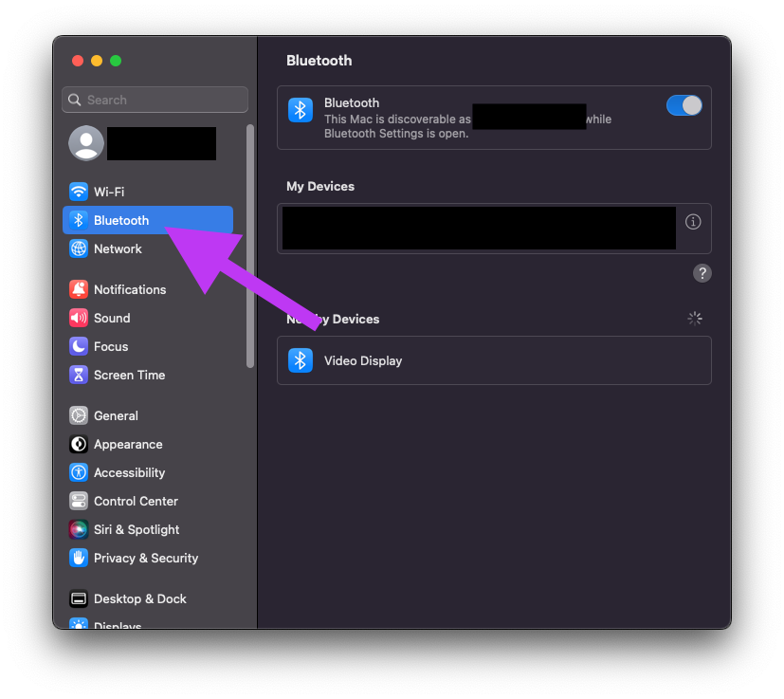Click the General gear icon
The width and height of the screenshot is (784, 699).
[79, 415]
